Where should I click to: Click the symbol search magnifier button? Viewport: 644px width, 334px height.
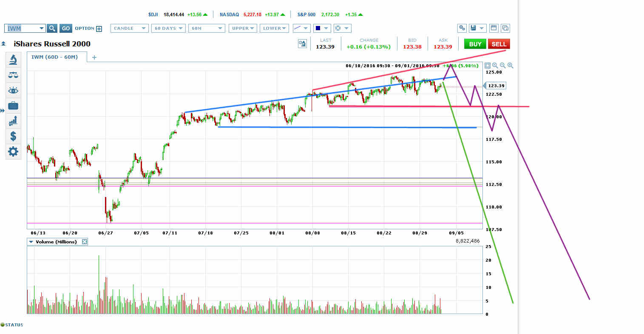tap(52, 29)
